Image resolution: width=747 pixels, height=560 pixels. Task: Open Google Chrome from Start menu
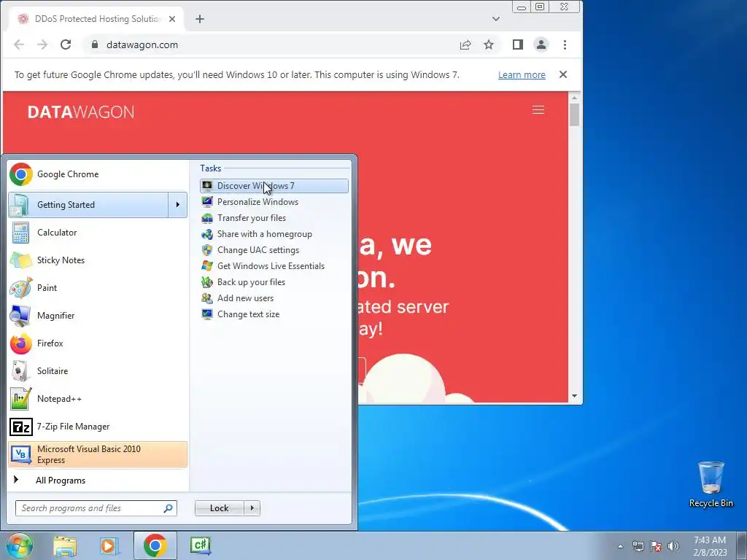click(x=98, y=174)
